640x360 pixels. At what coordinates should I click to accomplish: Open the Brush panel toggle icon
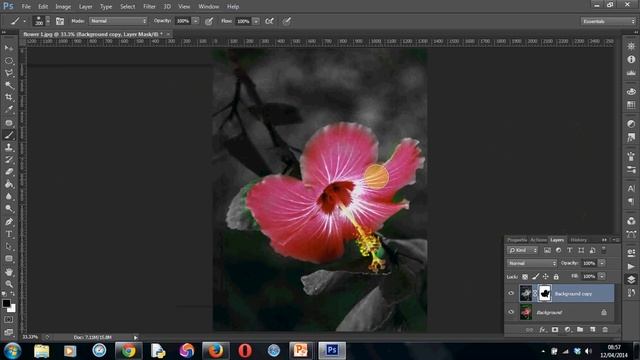pyautogui.click(x=60, y=21)
